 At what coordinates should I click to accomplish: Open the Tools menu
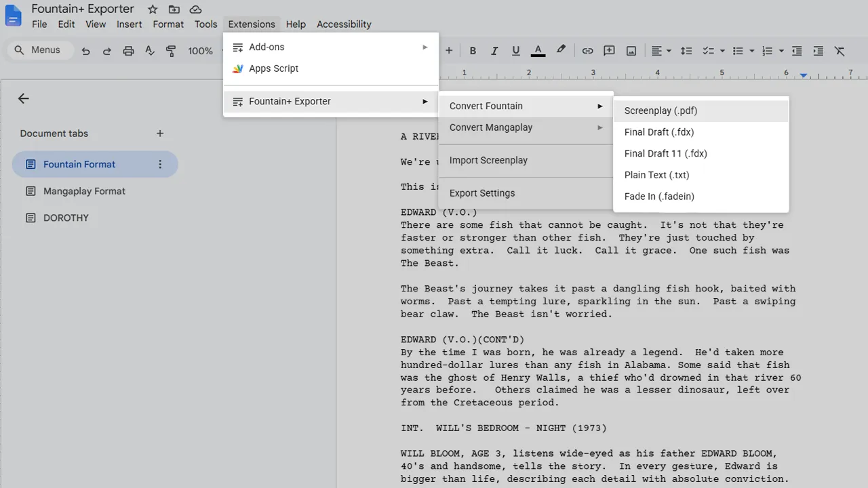(205, 24)
